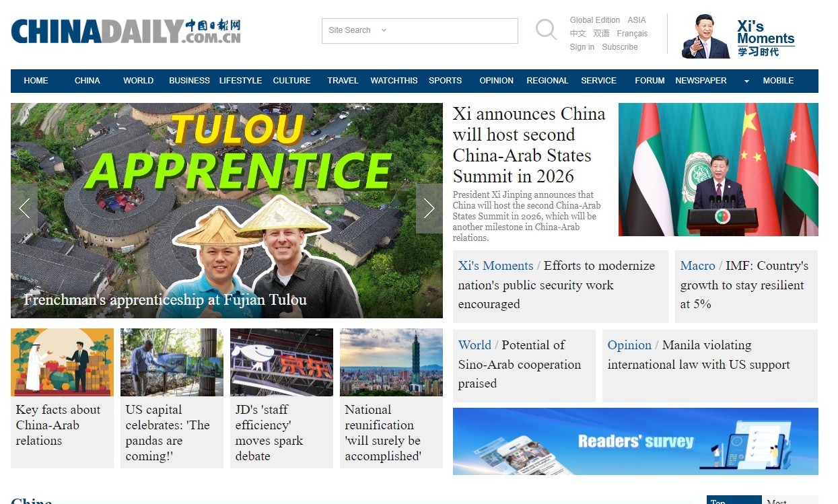Go to previous carousel slide arrow
Viewport: 838px width, 504px height.
[x=24, y=209]
